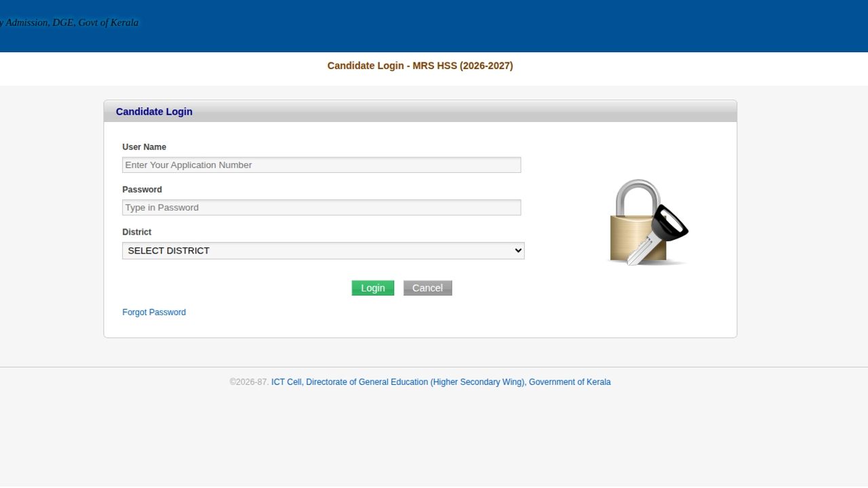Submit with the green Login button
The height and width of the screenshot is (488, 868).
[372, 288]
